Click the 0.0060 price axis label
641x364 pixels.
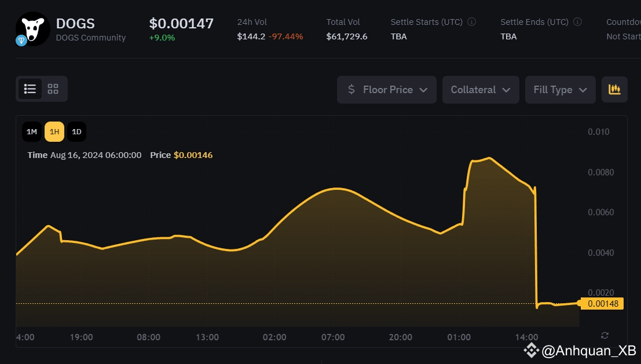(x=601, y=212)
